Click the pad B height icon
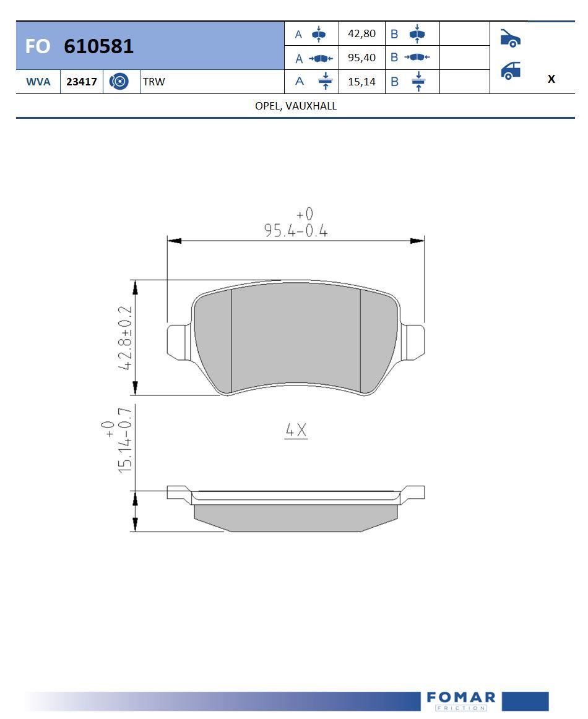This screenshot has height=719, width=588. [417, 34]
